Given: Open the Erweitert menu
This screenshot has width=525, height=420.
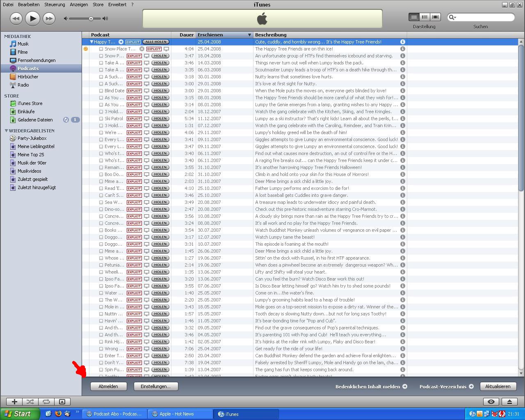Looking at the screenshot, I should click(117, 5).
